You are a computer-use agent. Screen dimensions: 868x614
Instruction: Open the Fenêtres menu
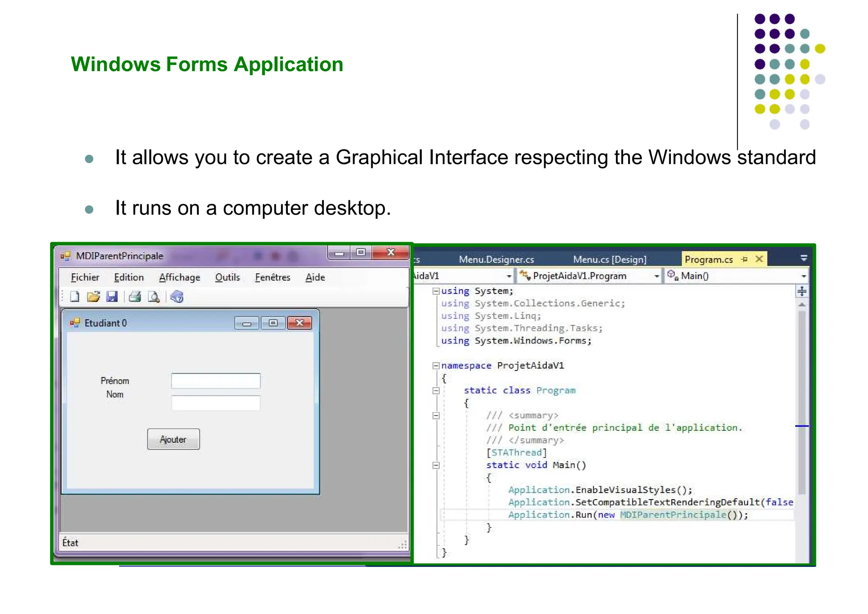[x=273, y=277]
